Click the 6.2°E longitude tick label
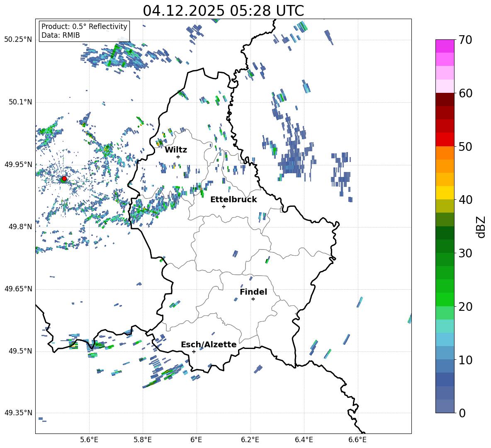Viewport: 491px width, 448px height. coord(250,439)
